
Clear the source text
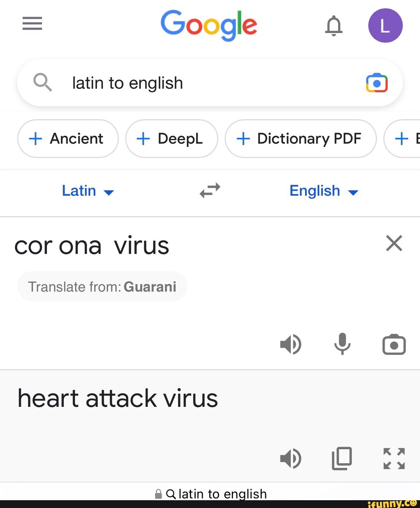tap(394, 243)
